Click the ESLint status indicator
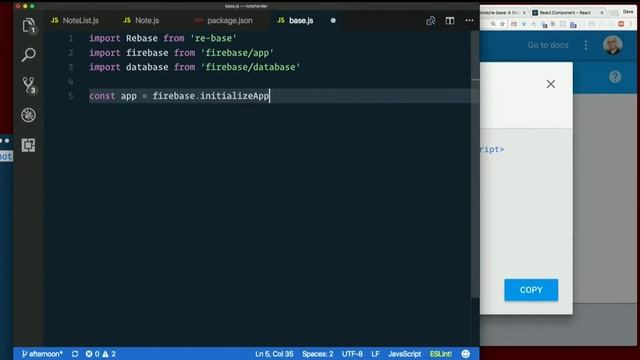 (x=441, y=354)
